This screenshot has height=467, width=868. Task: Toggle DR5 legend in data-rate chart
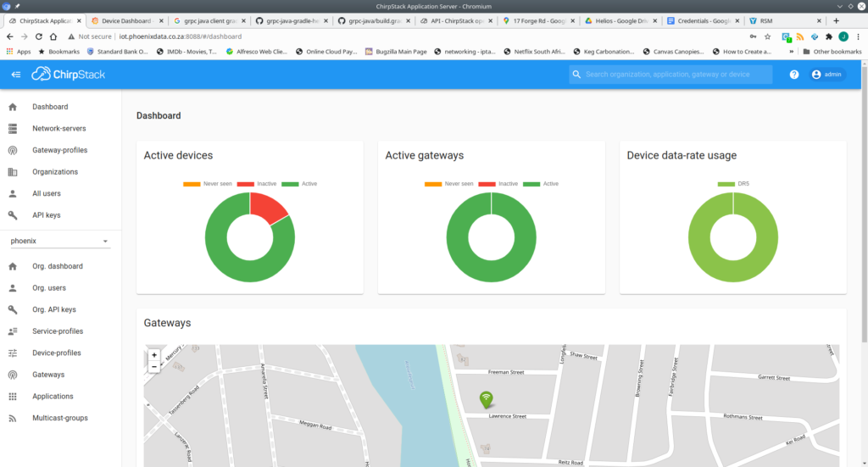pyautogui.click(x=733, y=184)
